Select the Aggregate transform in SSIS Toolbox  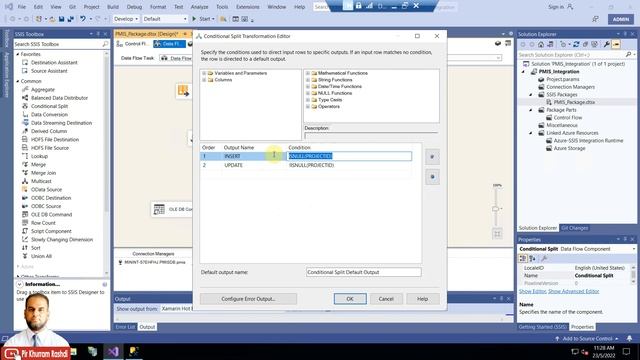pyautogui.click(x=42, y=89)
